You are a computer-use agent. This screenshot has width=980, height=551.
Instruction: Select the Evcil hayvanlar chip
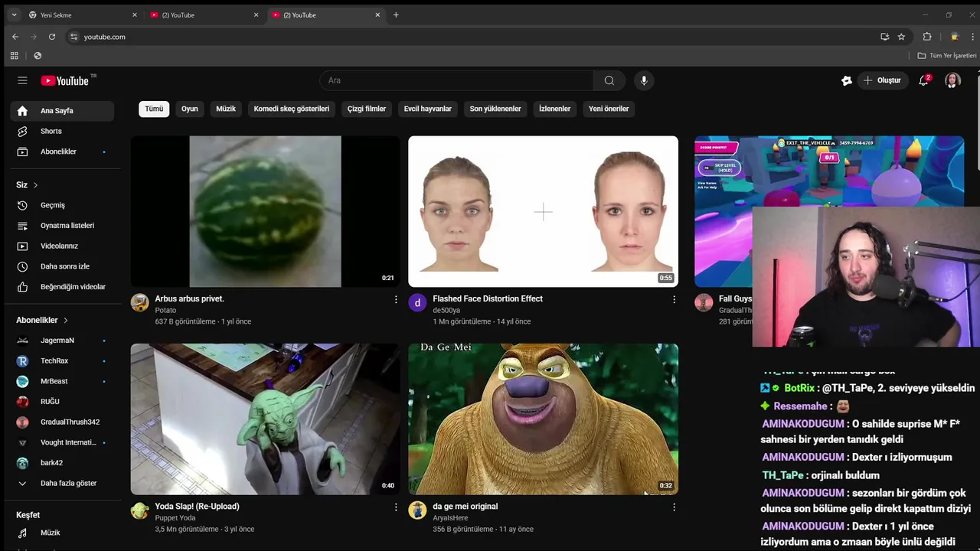pyautogui.click(x=428, y=109)
